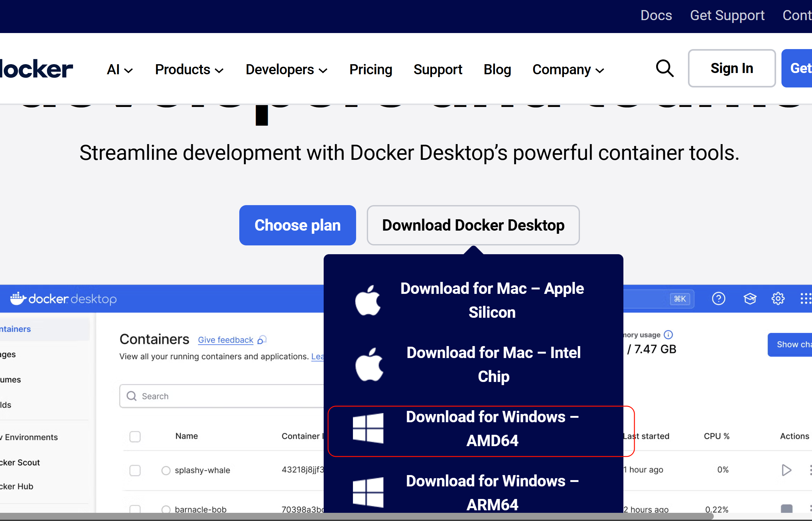The height and width of the screenshot is (521, 812).
Task: Open Docs in the top bar
Action: click(x=656, y=15)
